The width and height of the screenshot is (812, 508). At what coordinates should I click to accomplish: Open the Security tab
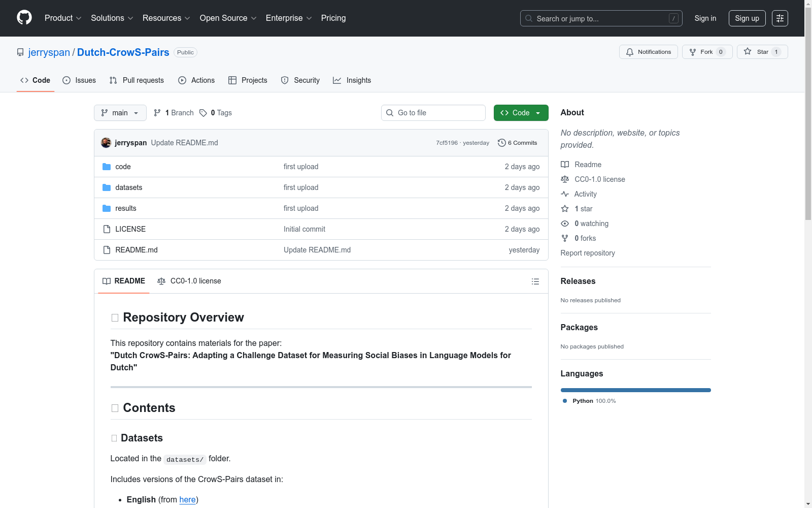tap(300, 80)
